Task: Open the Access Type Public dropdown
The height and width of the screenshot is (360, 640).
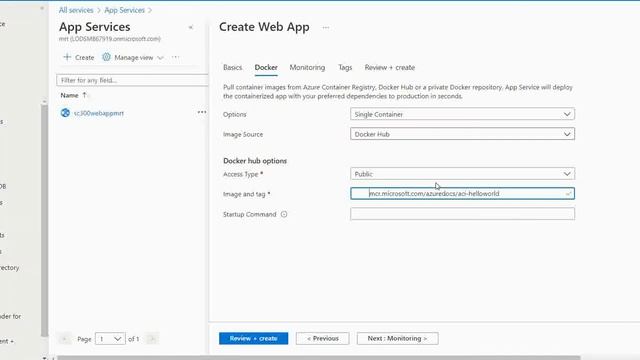Action: coord(462,174)
